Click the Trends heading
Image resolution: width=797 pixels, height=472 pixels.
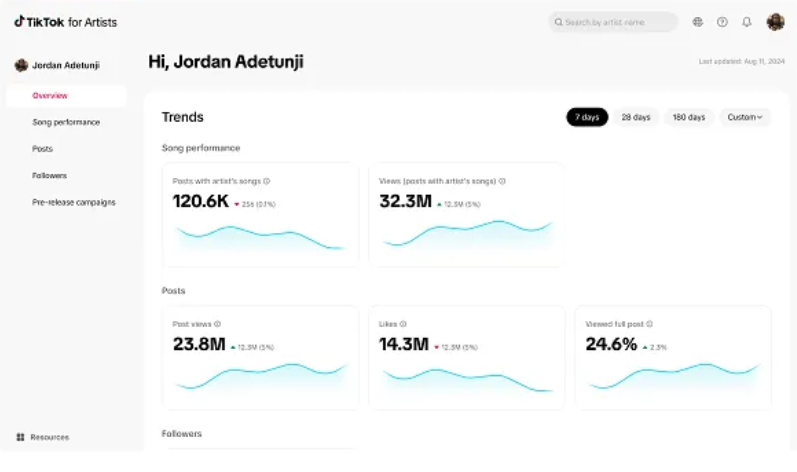coord(182,117)
